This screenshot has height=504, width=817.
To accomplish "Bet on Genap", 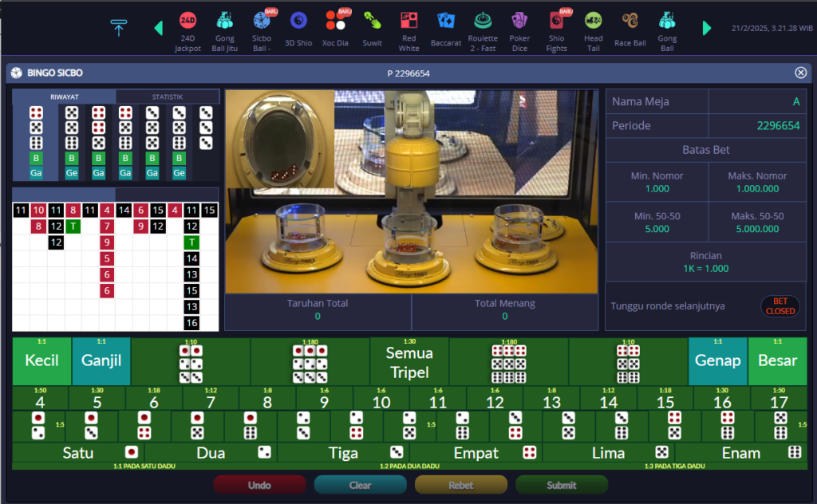I will point(717,360).
